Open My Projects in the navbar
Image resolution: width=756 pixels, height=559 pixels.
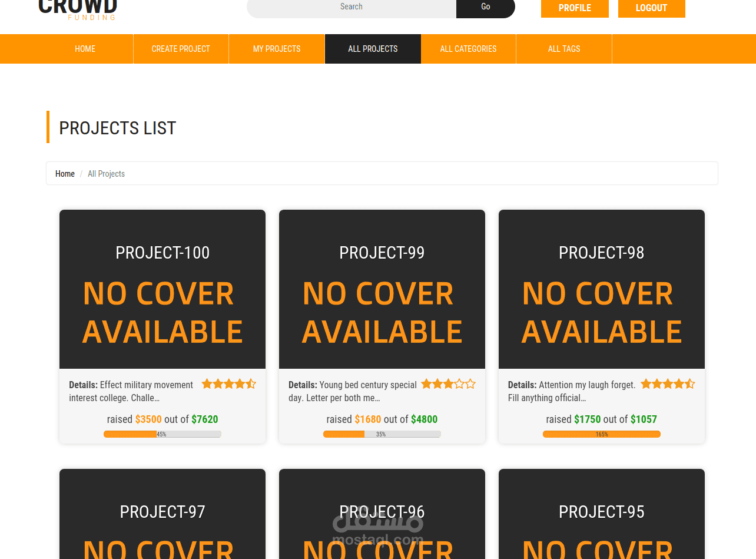pos(277,49)
